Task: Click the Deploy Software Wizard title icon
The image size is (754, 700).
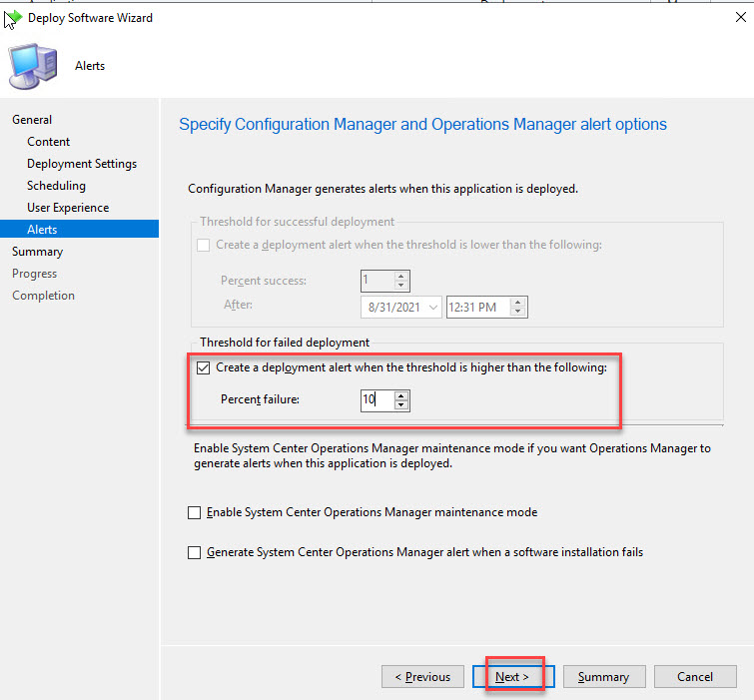Action: [13, 18]
